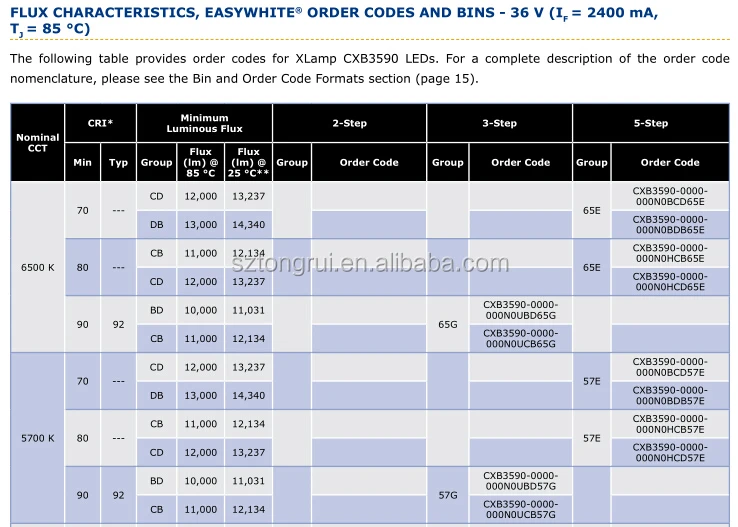
Task: Click '65E' group beside the N0HCB65E codes
Action: [592, 267]
